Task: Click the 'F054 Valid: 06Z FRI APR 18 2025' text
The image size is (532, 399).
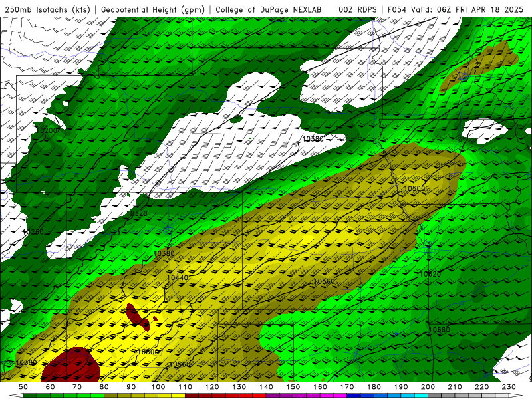Action: [x=456, y=10]
